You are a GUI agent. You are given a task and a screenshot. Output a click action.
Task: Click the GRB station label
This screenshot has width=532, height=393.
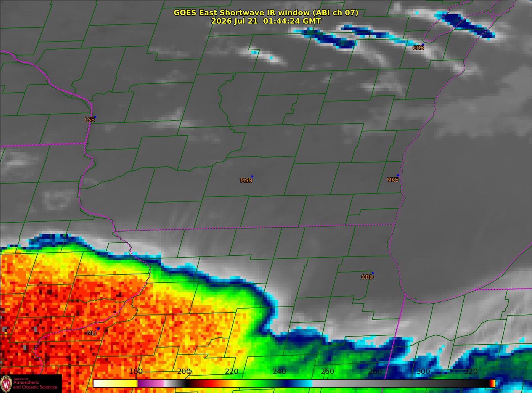click(418, 48)
